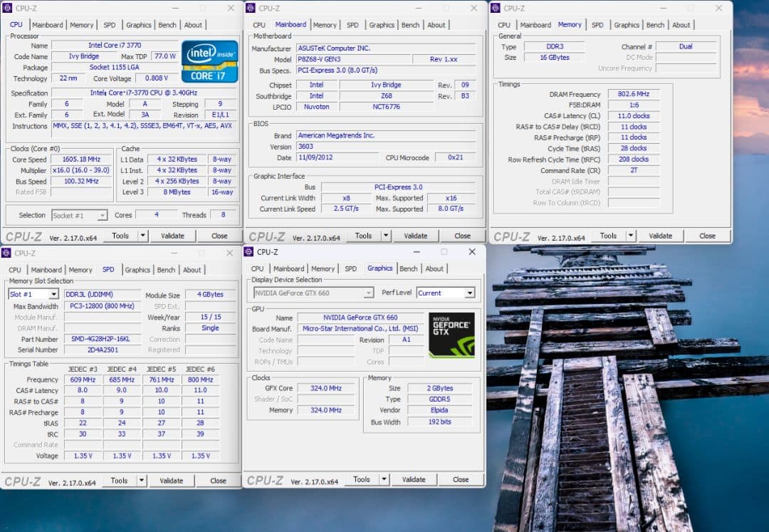This screenshot has height=532, width=769.
Task: Switch to the Bench tab
Action: pyautogui.click(x=167, y=24)
